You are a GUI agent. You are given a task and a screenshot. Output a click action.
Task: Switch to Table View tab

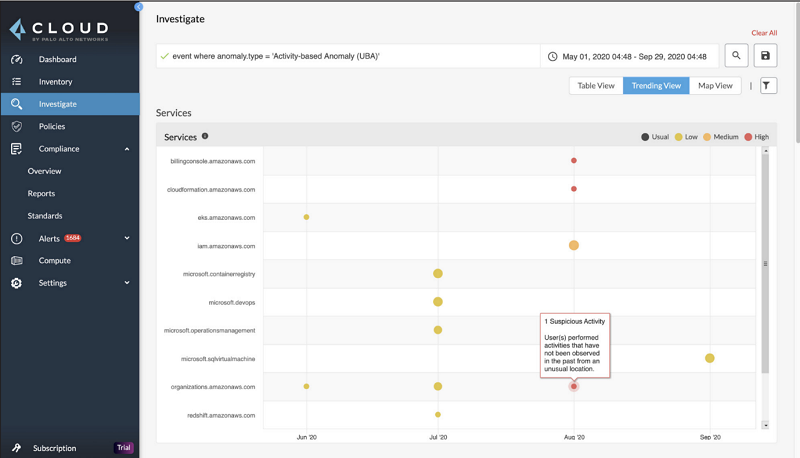[596, 86]
